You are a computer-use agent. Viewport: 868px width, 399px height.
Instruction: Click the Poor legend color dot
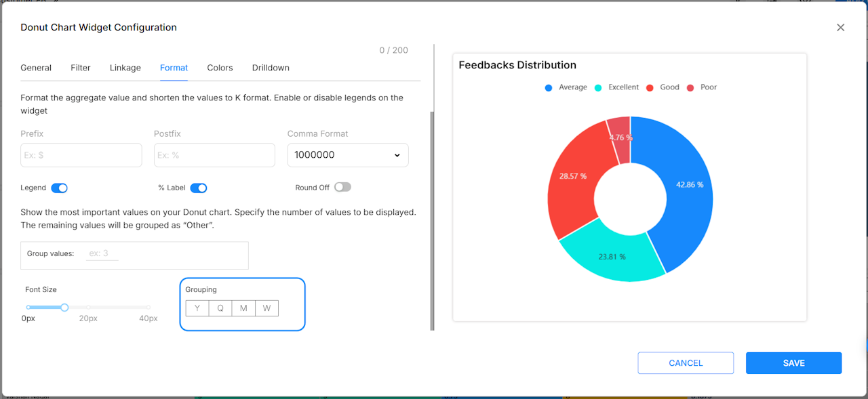tap(690, 88)
